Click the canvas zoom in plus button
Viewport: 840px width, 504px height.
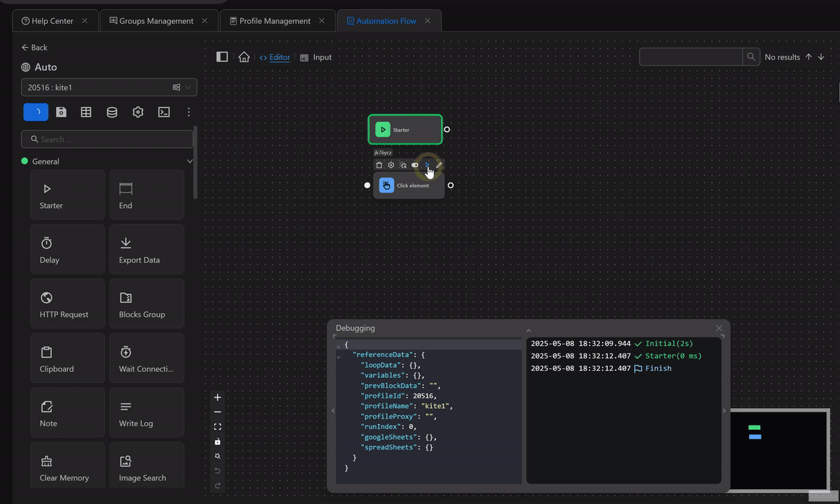(x=217, y=398)
